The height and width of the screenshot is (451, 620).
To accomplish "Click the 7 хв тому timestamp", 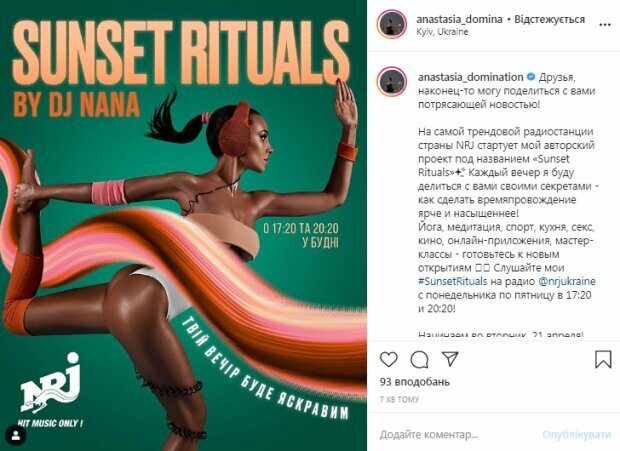I will pos(399,400).
